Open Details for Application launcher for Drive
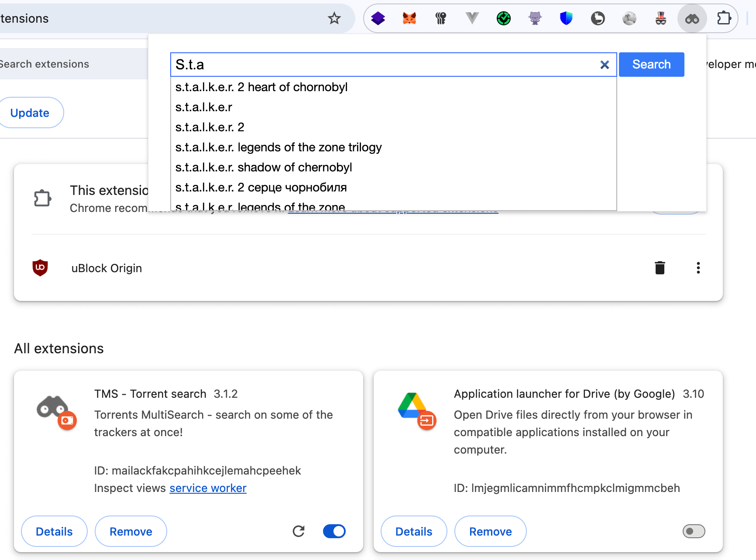Viewport: 756px width, 560px height. [414, 531]
